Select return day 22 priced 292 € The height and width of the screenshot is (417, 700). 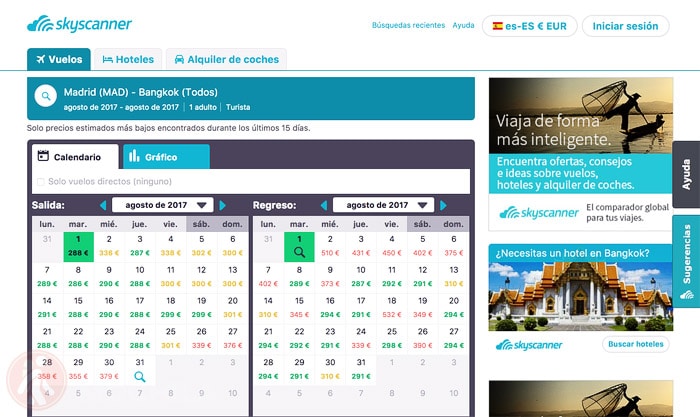pos(299,339)
